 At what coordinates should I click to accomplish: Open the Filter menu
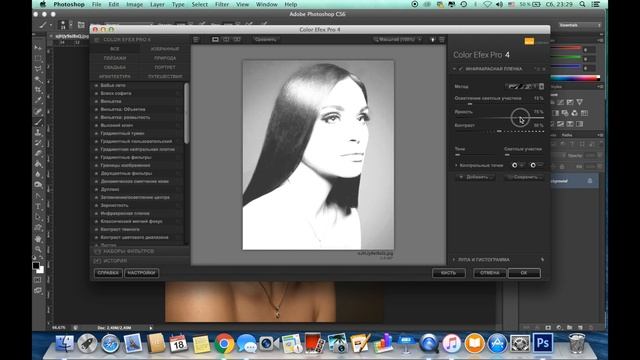pyautogui.click(x=222, y=4)
